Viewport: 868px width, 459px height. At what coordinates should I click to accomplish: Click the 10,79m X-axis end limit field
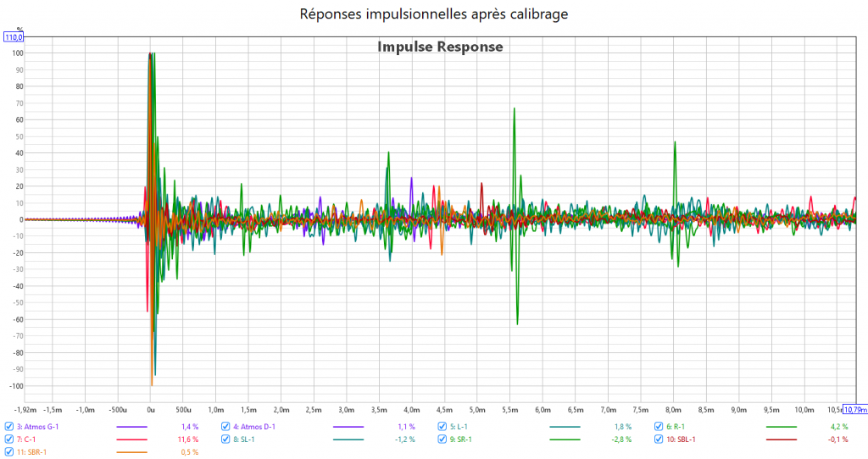pyautogui.click(x=854, y=410)
